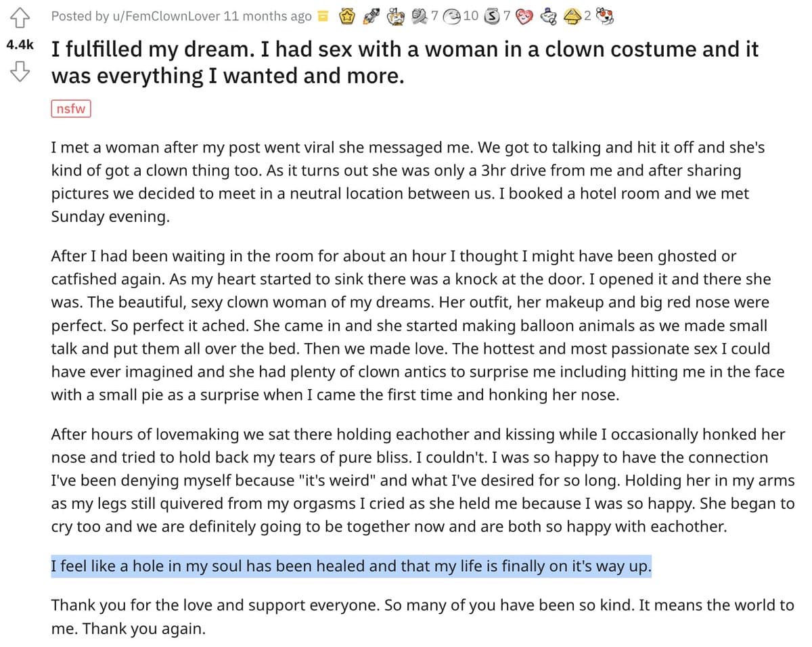Click the handshake award with count 7

pyautogui.click(x=420, y=16)
